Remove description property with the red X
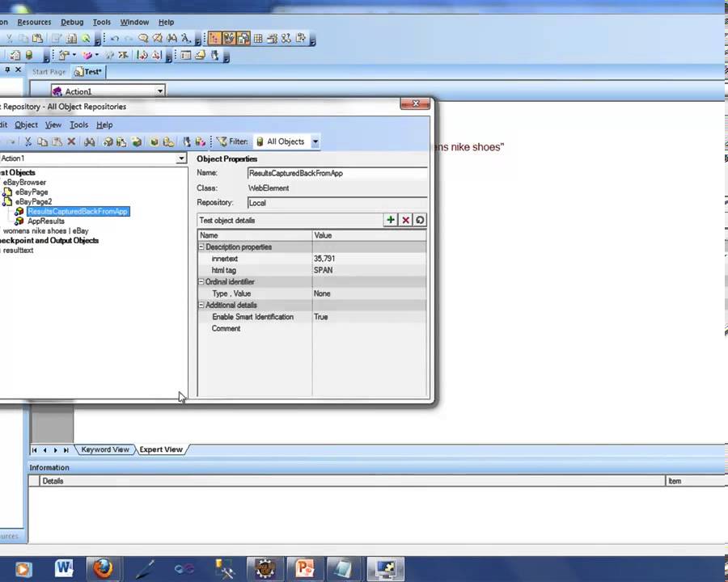 tap(405, 220)
